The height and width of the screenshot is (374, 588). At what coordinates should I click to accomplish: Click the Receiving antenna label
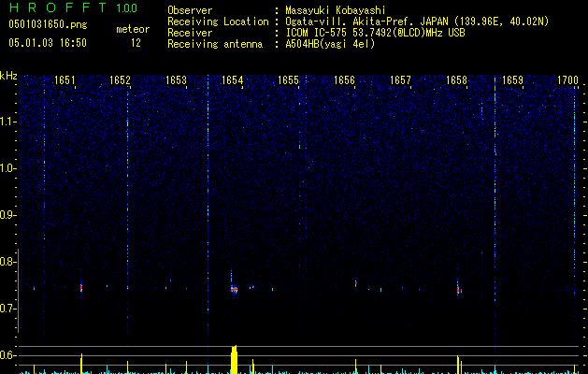click(x=215, y=44)
